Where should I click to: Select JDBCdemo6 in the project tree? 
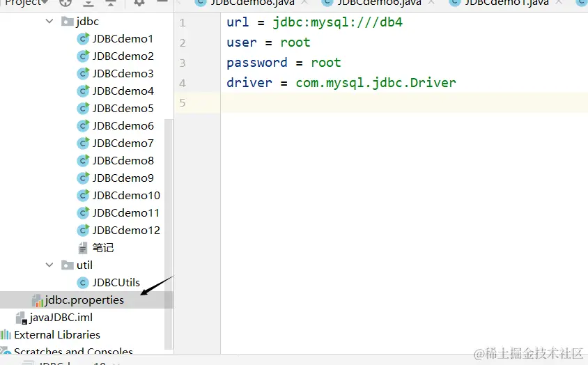click(x=123, y=125)
